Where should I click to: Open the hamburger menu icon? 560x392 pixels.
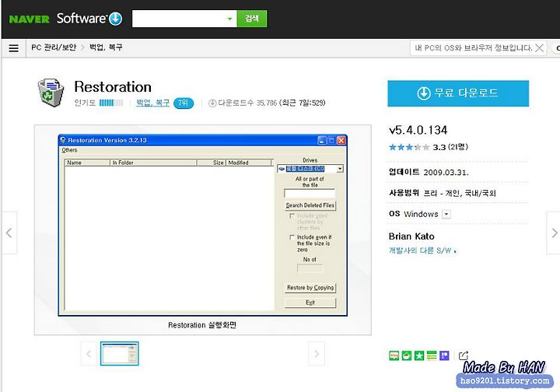(x=13, y=48)
